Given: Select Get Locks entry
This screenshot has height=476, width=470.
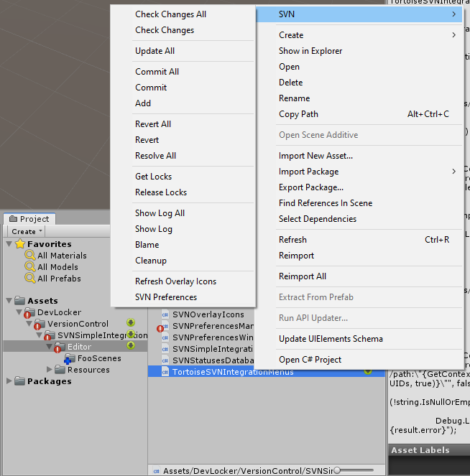Looking at the screenshot, I should point(153,177).
